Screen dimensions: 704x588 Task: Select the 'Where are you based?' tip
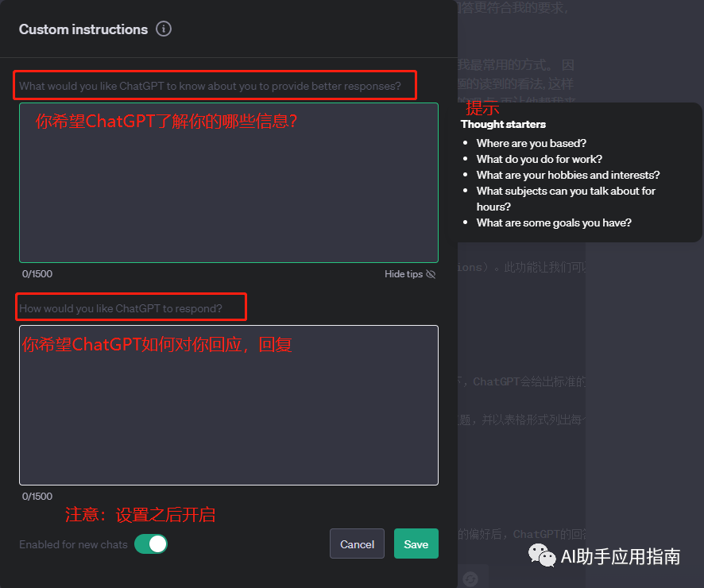(x=531, y=143)
